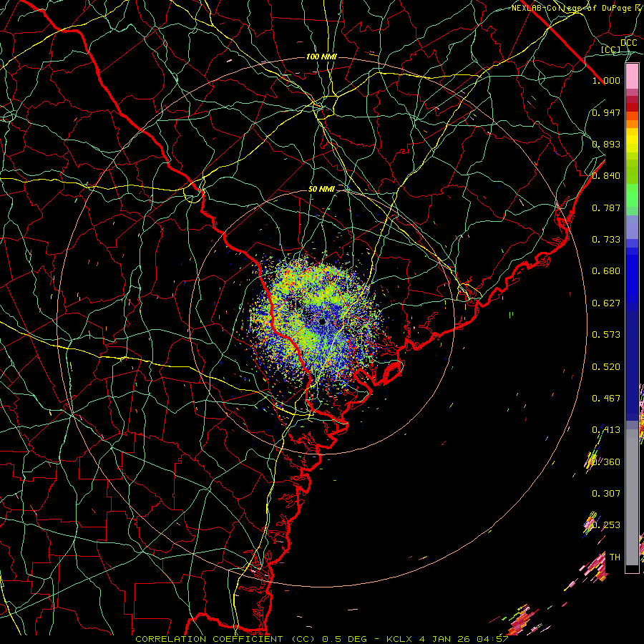Select the 0.893 scale value
Image resolution: width=644 pixels, height=644 pixels.
pos(606,144)
